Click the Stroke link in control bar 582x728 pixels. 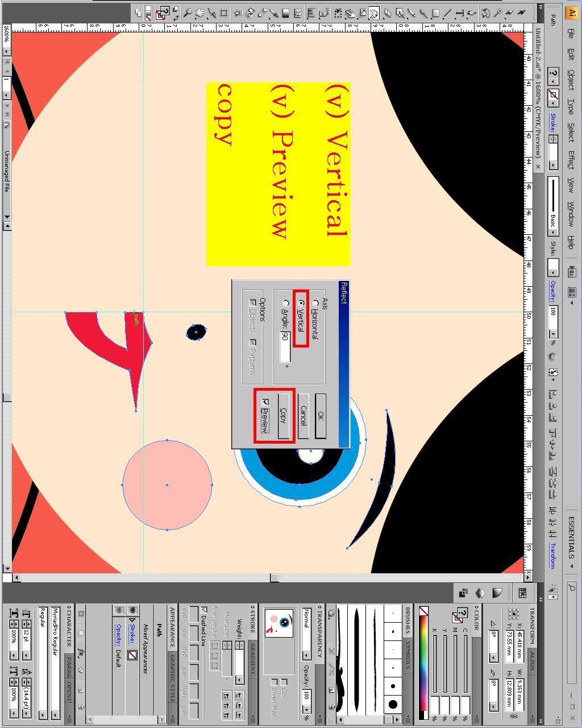coord(552,124)
